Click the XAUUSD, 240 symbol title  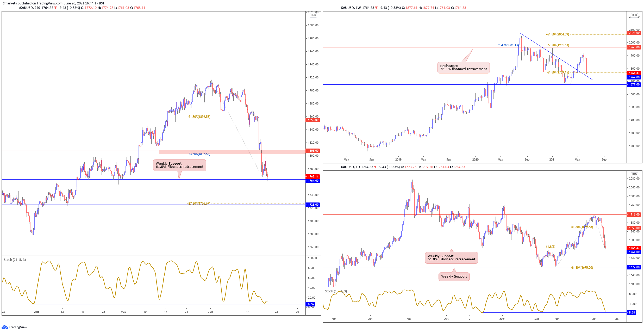(x=29, y=8)
